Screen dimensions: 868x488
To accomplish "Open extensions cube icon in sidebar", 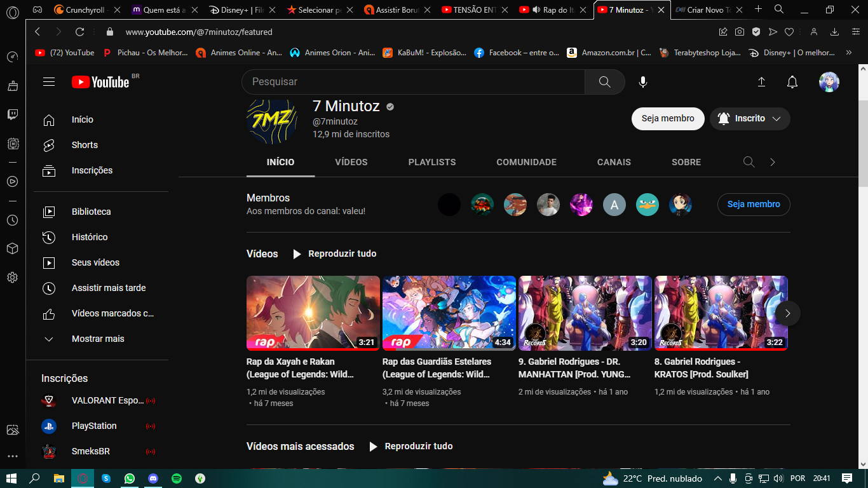I will (x=12, y=248).
